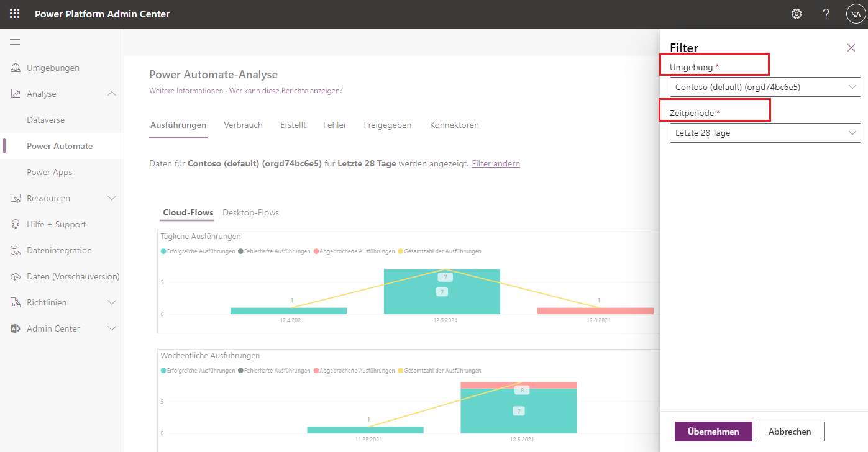This screenshot has height=452, width=868.
Task: Toggle Abgebrochene Ausführungen legend in daily chart
Action: [x=354, y=251]
